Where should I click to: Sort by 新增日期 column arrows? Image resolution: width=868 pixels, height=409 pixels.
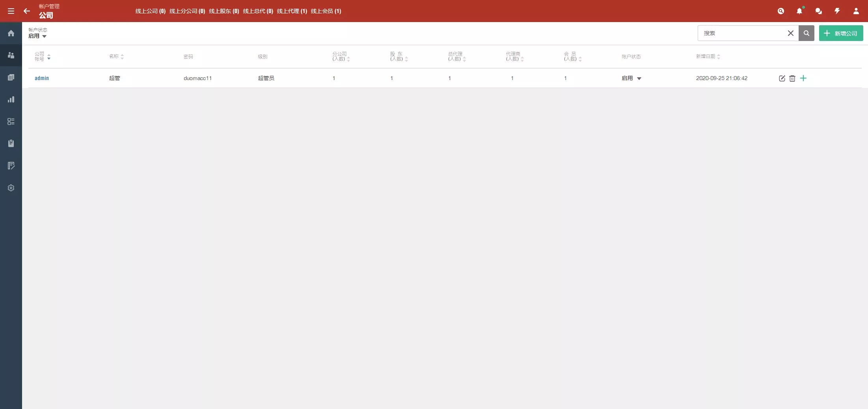pos(719,56)
